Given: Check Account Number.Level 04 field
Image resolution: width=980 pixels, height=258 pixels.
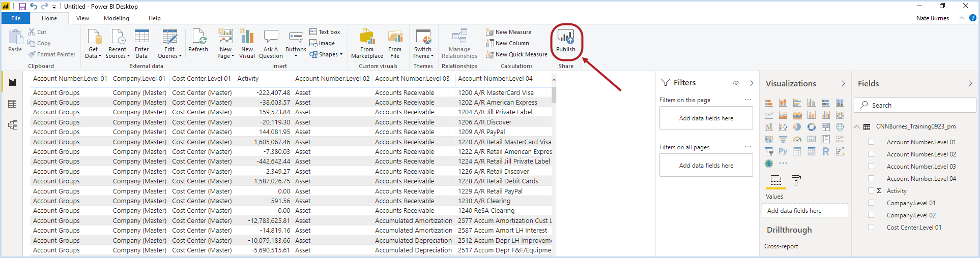Looking at the screenshot, I should 871,179.
